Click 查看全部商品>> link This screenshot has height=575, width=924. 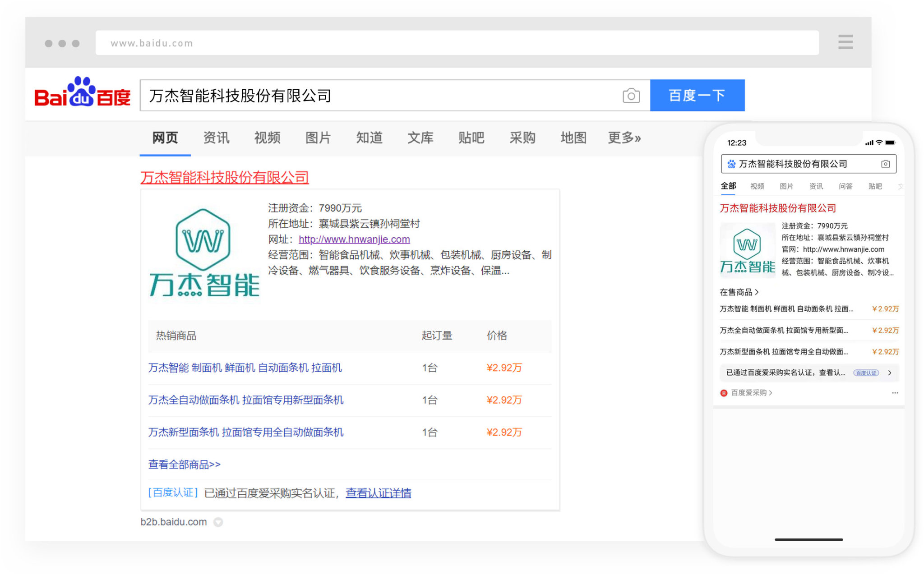point(184,465)
